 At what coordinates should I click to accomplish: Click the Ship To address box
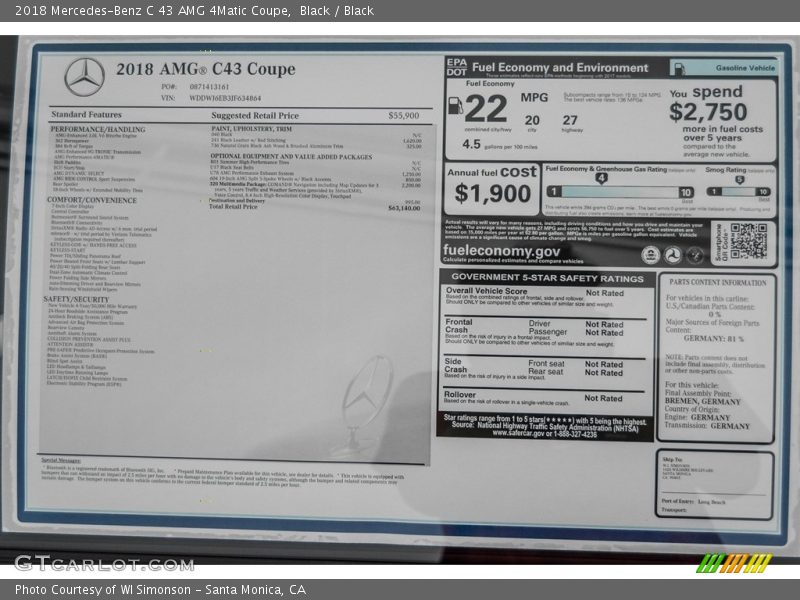coord(714,485)
